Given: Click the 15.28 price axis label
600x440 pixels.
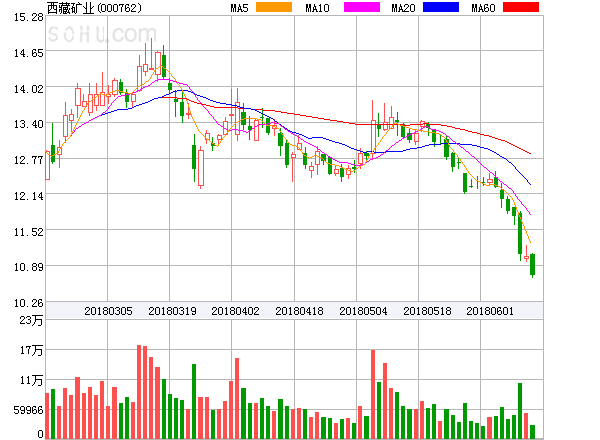Looking at the screenshot, I should (x=29, y=17).
